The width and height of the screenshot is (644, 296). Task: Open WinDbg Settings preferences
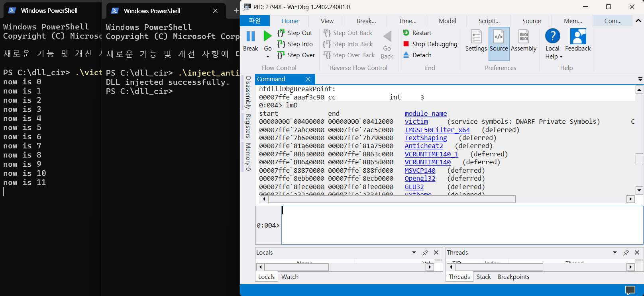(x=476, y=41)
